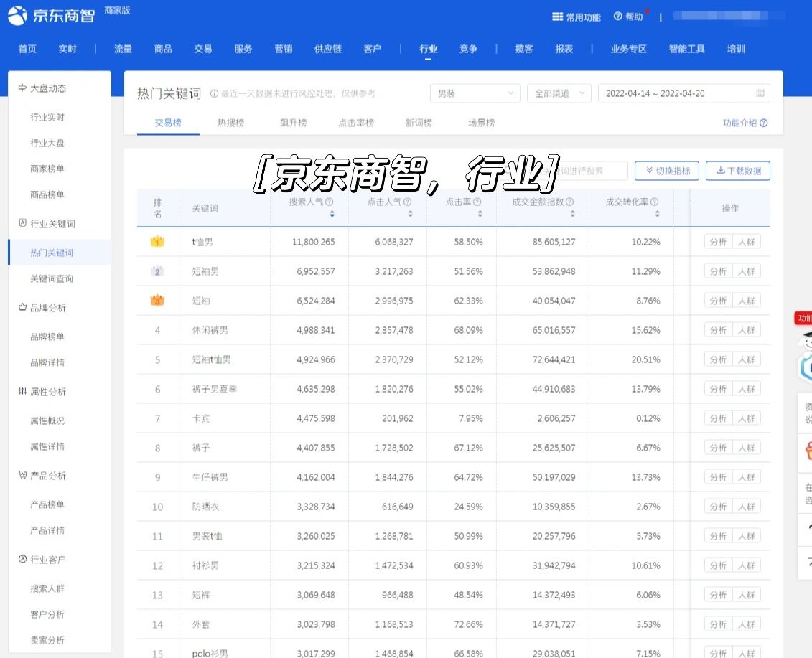
Task: Click 分析 for 休闲裤男 row
Action: pos(718,330)
